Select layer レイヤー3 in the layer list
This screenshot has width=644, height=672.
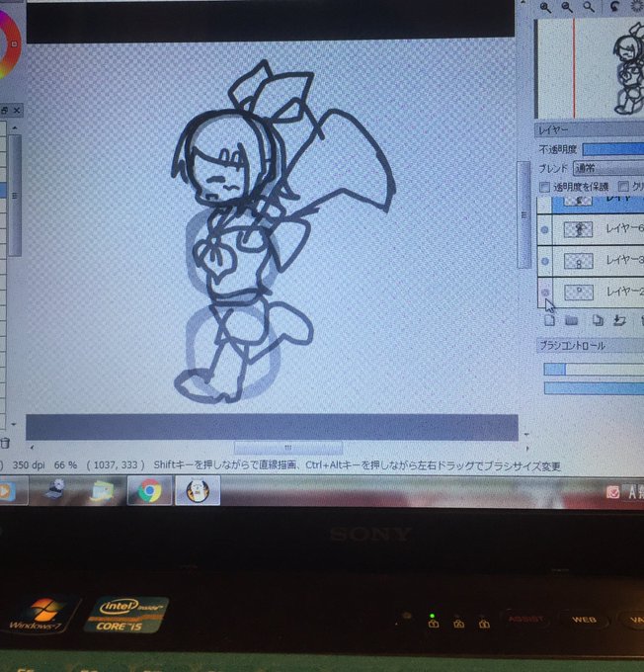tap(599, 261)
